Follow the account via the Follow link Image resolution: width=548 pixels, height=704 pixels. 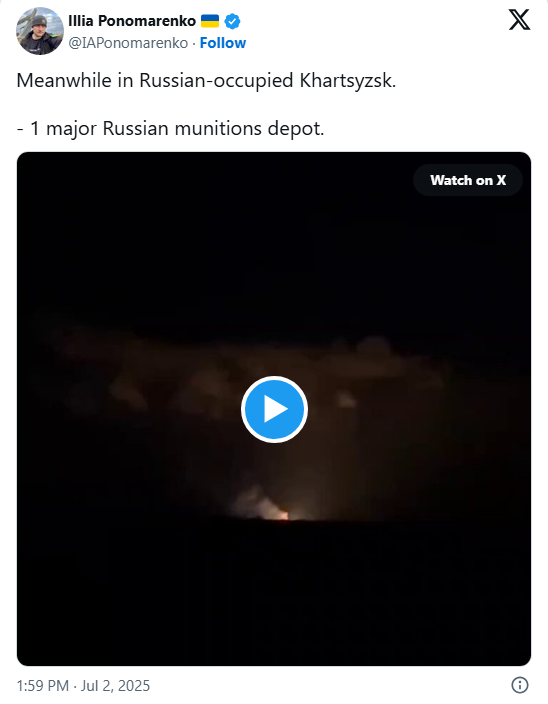pyautogui.click(x=223, y=43)
